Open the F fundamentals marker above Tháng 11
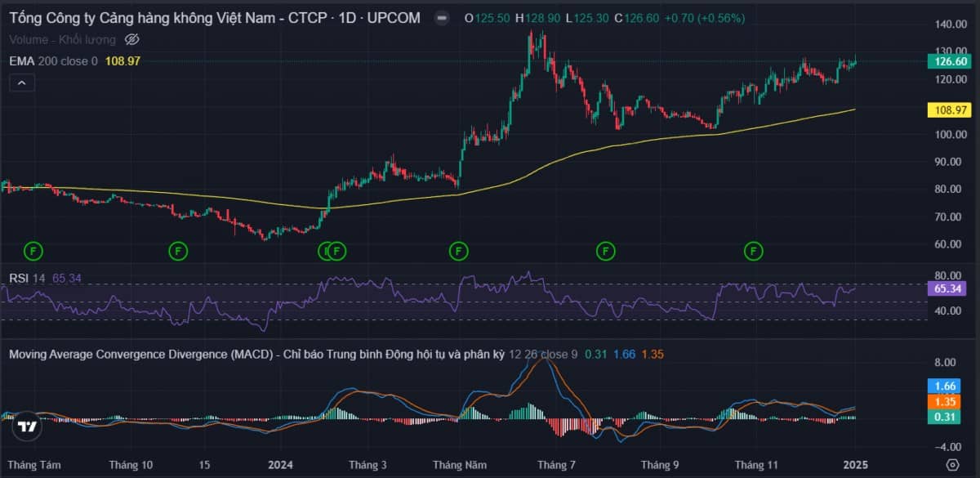 [753, 249]
